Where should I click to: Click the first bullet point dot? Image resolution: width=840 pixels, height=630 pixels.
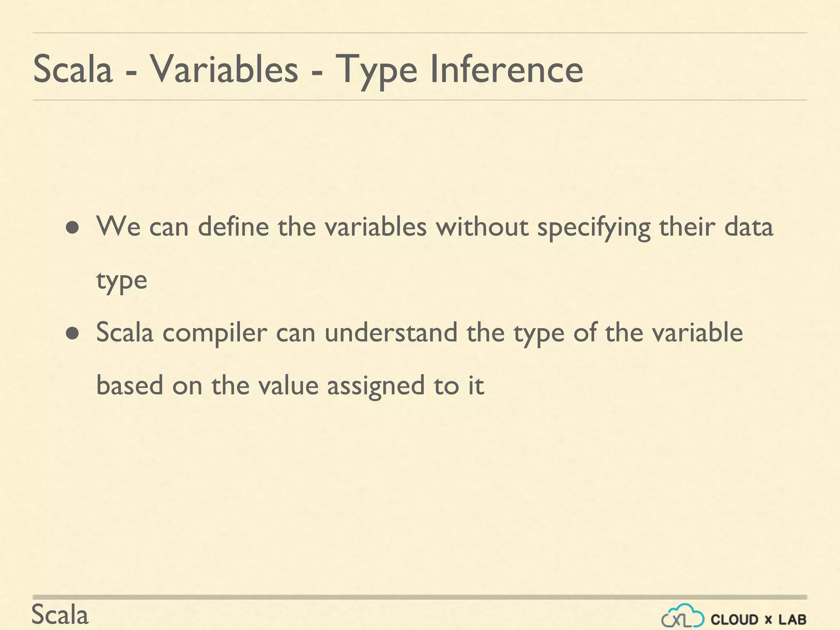click(73, 228)
